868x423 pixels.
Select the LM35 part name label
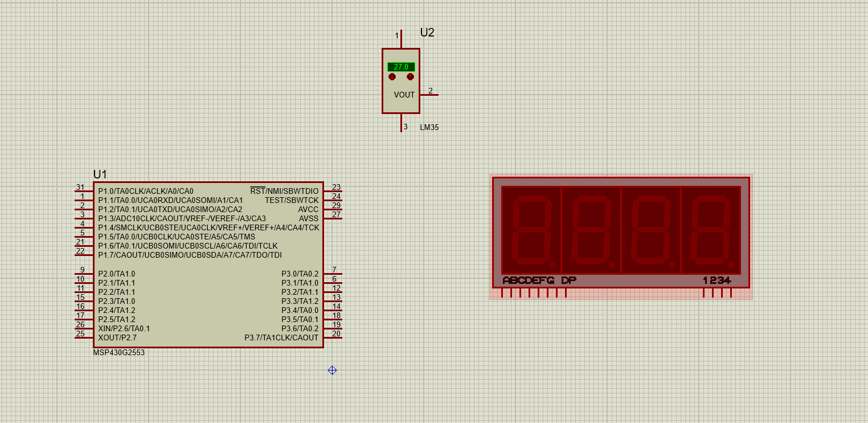429,128
